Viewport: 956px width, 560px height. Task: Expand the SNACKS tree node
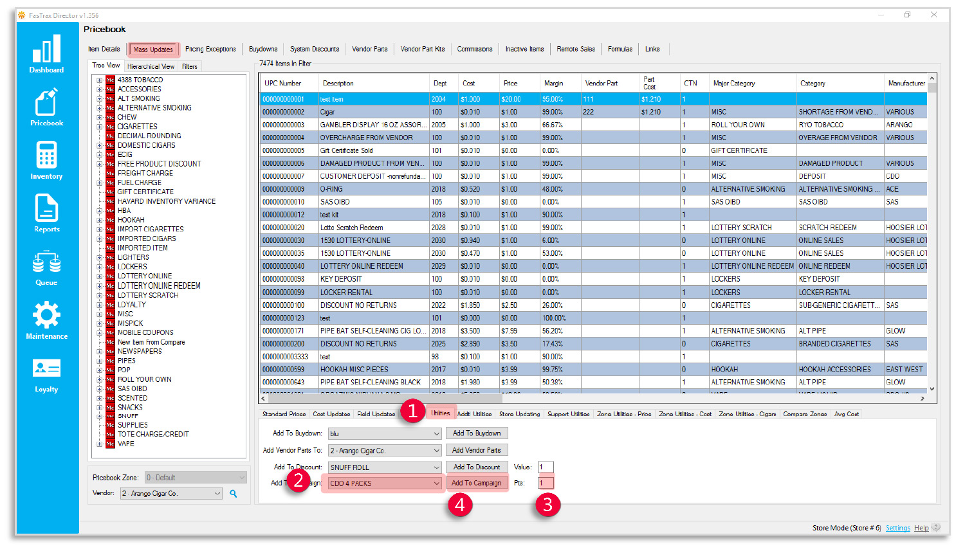(99, 407)
